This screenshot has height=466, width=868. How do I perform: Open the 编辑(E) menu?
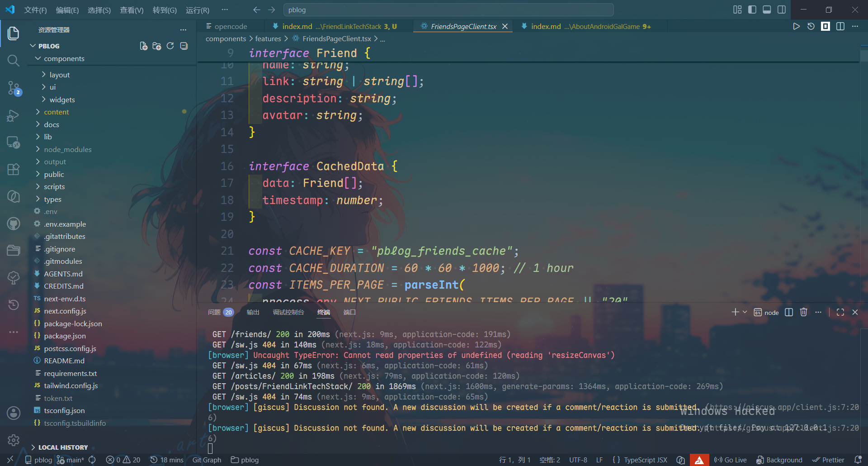click(x=67, y=10)
